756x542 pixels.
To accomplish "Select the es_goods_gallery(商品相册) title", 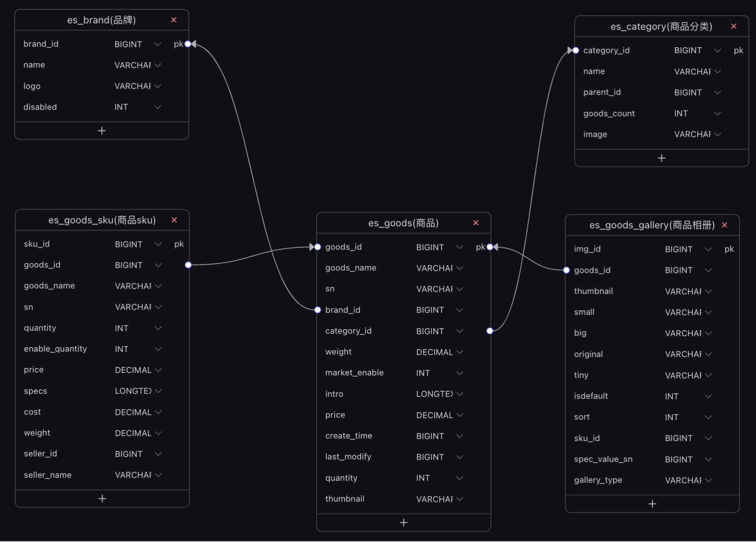I will [x=652, y=225].
